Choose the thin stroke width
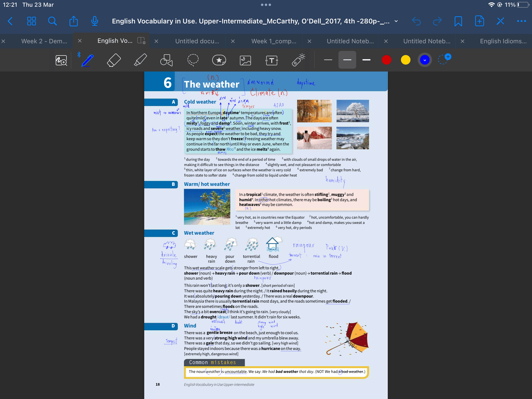This screenshot has width=532, height=399. [x=328, y=60]
